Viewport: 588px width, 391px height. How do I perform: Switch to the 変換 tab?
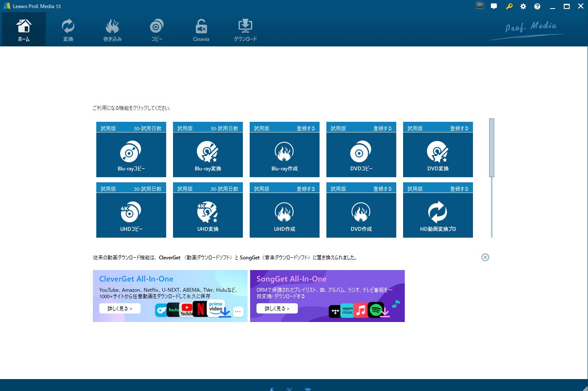click(x=68, y=29)
